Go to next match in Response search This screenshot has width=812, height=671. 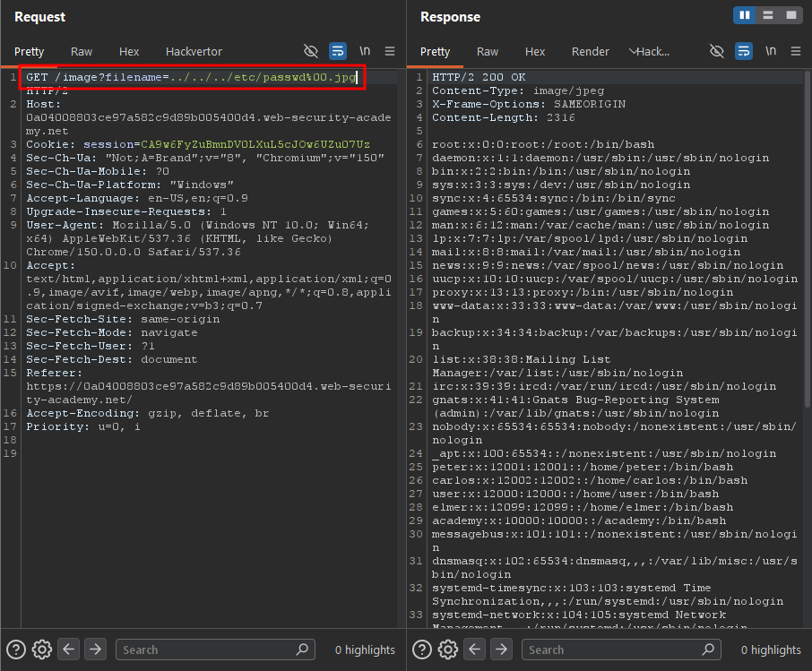(x=501, y=649)
